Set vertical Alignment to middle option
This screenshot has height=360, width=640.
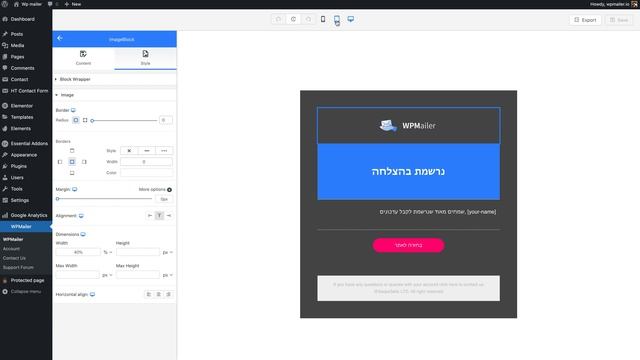point(160,216)
